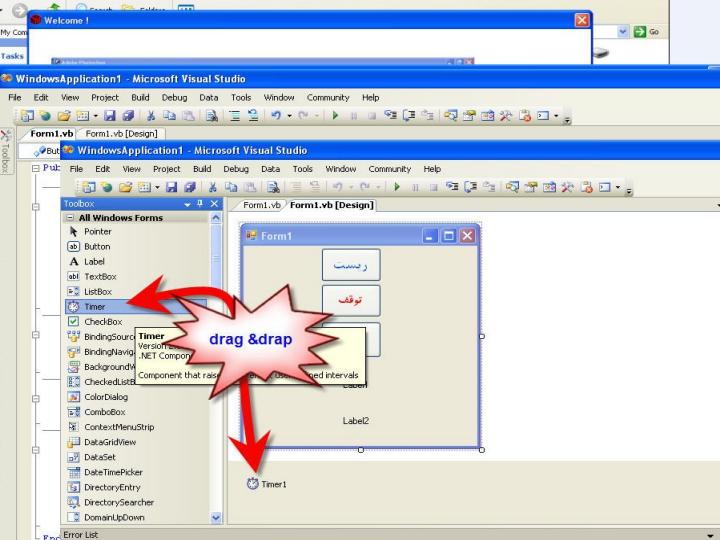The width and height of the screenshot is (720, 540).
Task: Click Save All icon in front window toolbar
Action: point(190,187)
